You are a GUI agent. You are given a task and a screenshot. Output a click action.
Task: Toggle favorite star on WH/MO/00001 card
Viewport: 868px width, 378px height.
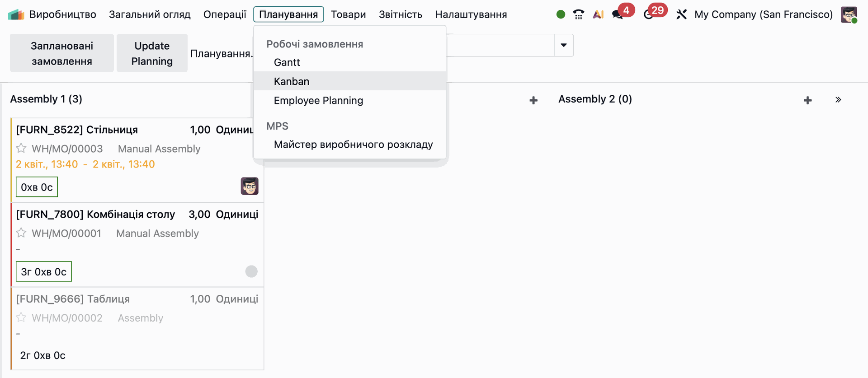click(x=21, y=233)
